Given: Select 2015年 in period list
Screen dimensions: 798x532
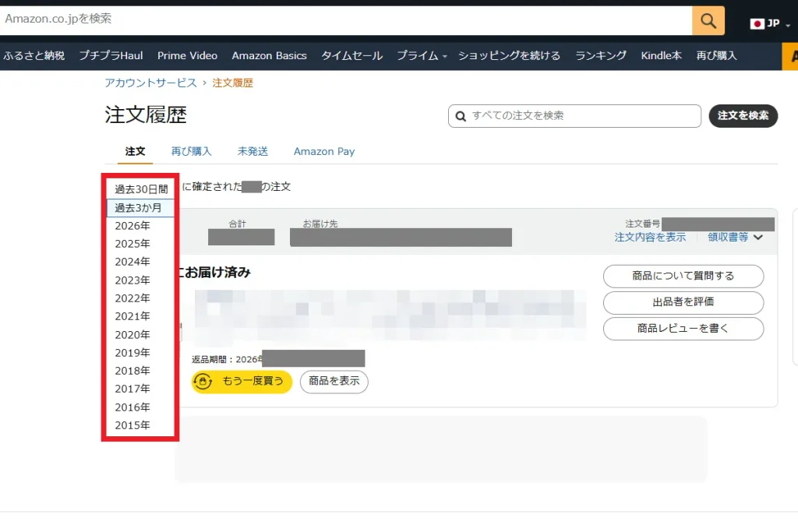Looking at the screenshot, I should click(140, 425).
